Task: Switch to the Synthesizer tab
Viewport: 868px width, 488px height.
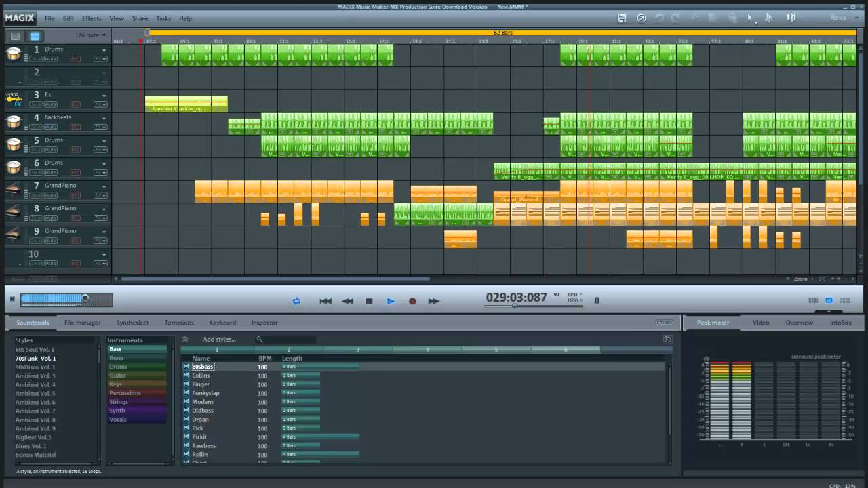Action: tap(132, 323)
